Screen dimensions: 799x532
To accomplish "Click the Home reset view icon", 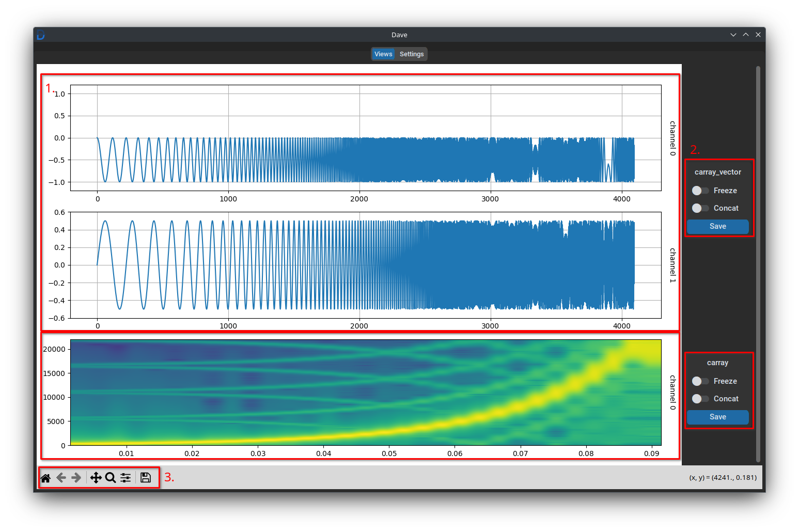I will point(45,478).
